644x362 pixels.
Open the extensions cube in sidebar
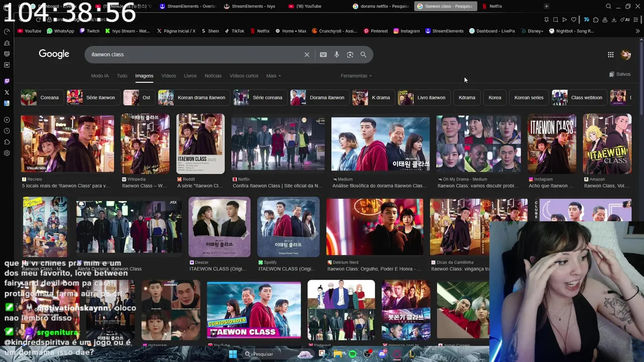pyautogui.click(x=7, y=142)
